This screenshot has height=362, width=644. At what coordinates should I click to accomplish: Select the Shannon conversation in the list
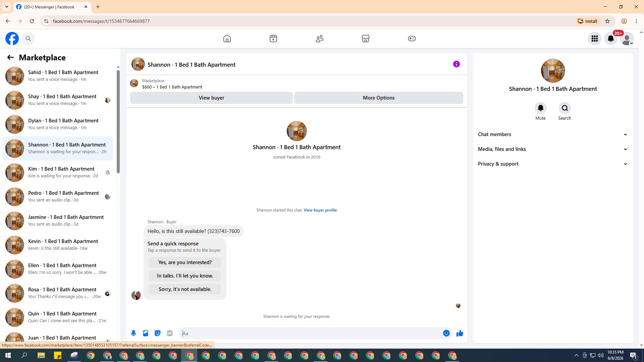(x=58, y=148)
